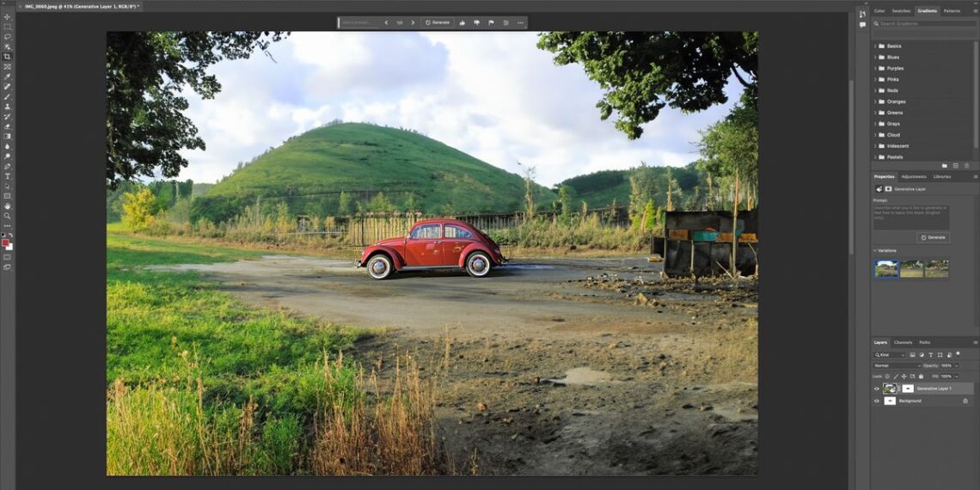
Task: Toggle lock all padlock icon
Action: click(x=922, y=377)
